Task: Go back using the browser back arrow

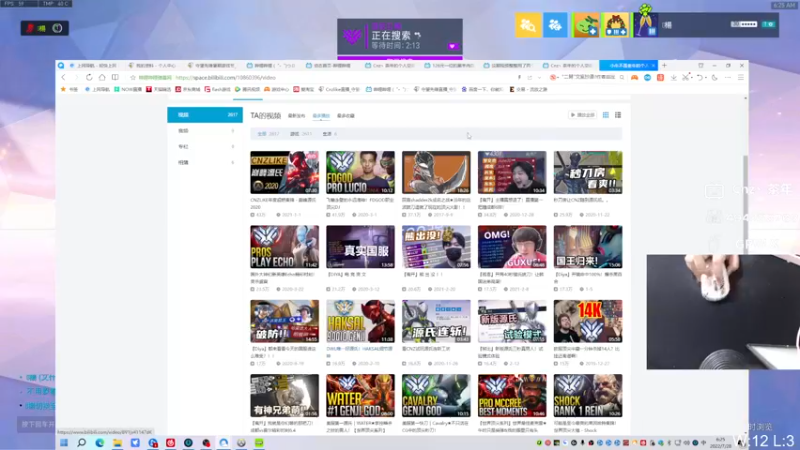Action: tap(63, 78)
